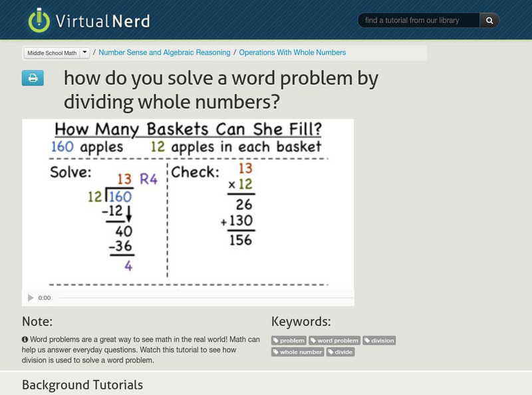Select the word problem keyword tag
Screen dimensions: 532x395
[x=334, y=340]
